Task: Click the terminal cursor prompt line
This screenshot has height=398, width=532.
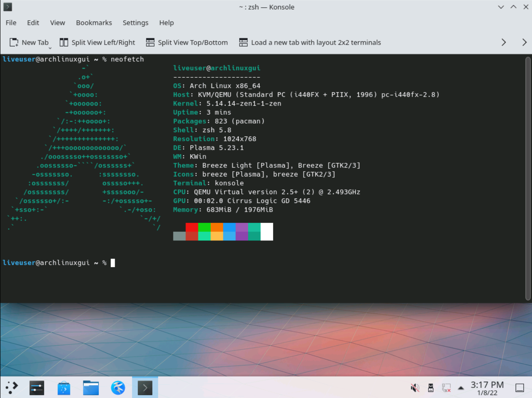Action: pos(59,263)
